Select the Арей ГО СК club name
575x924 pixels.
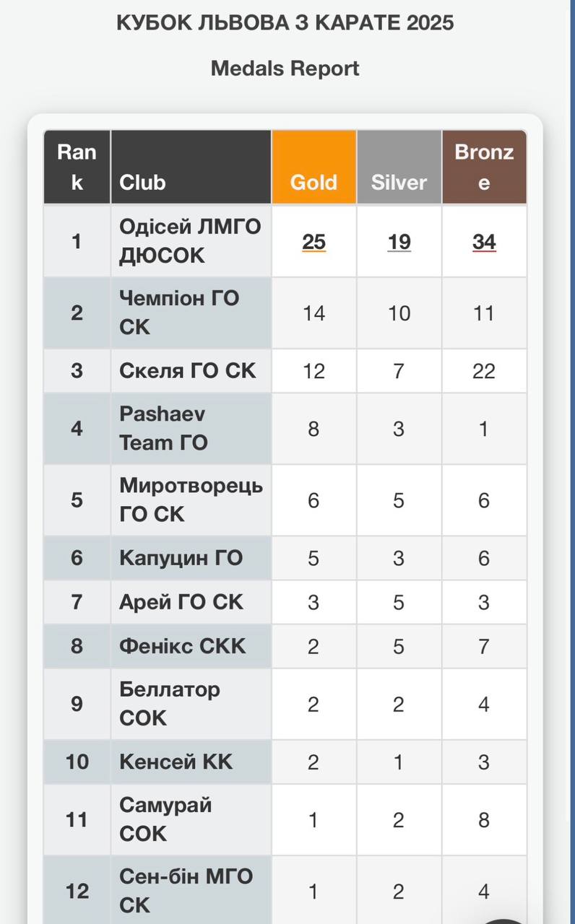(x=181, y=602)
